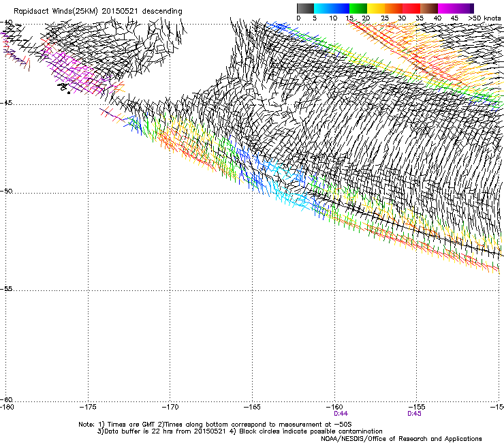This screenshot has width=504, height=443.
Task: Select the yellow 20-25 knots legend swatch
Action: coord(376,8)
